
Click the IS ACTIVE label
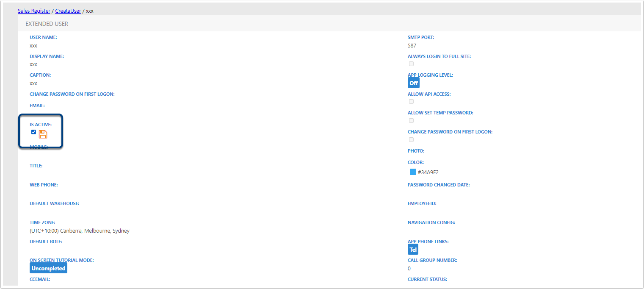[x=41, y=125]
